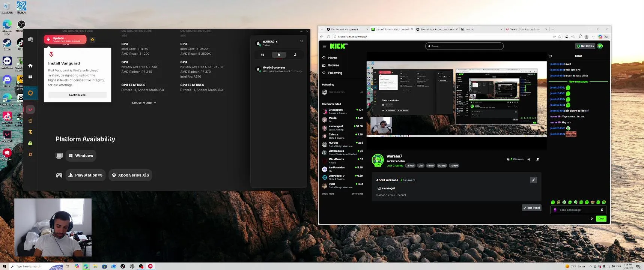Image resolution: width=644 pixels, height=270 pixels.
Task: Open Copilot Chat button in browser toolbar
Action: pos(603,37)
